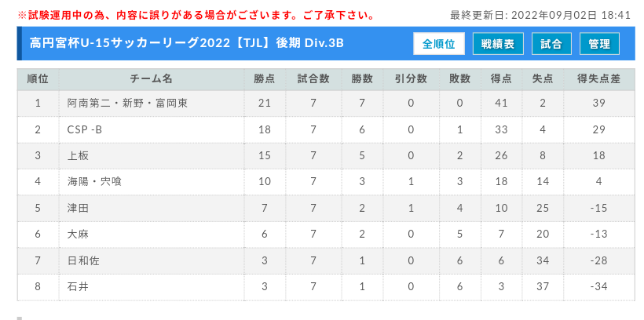Select team CSP -B
Screen dimensions: 644x320
[85, 129]
